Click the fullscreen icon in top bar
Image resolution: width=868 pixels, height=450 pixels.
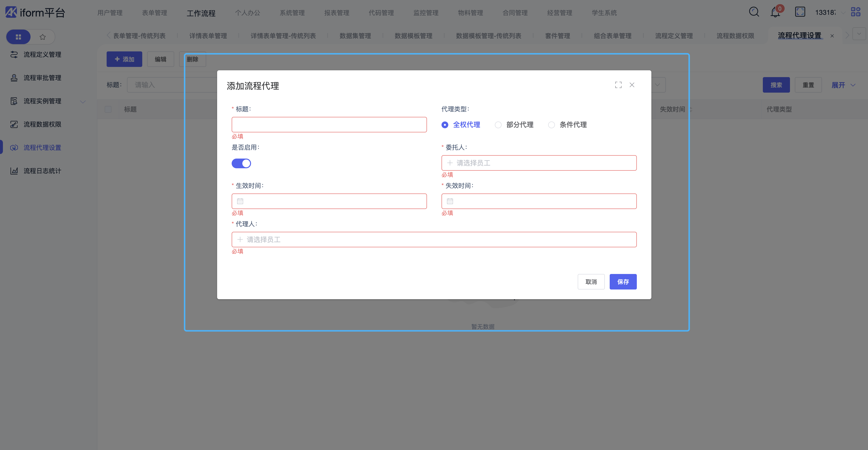pyautogui.click(x=800, y=12)
